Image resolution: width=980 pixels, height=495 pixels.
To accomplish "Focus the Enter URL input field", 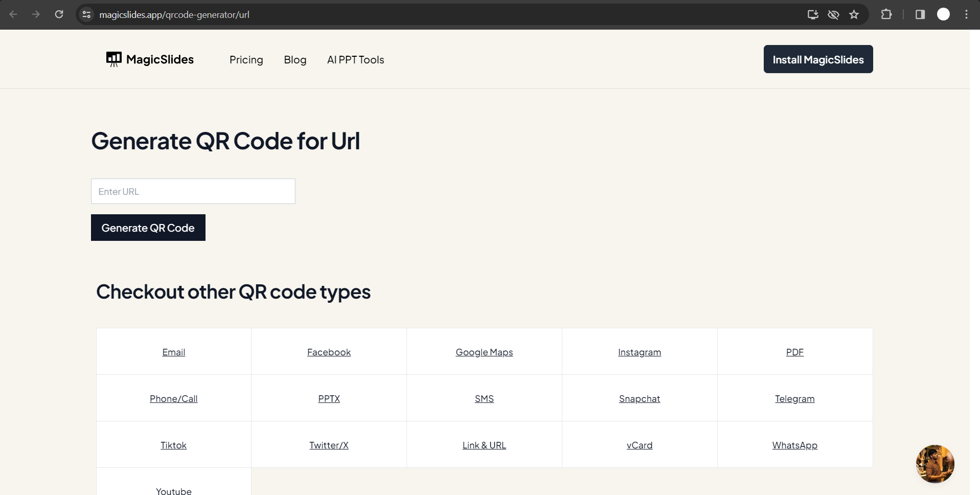I will [193, 191].
